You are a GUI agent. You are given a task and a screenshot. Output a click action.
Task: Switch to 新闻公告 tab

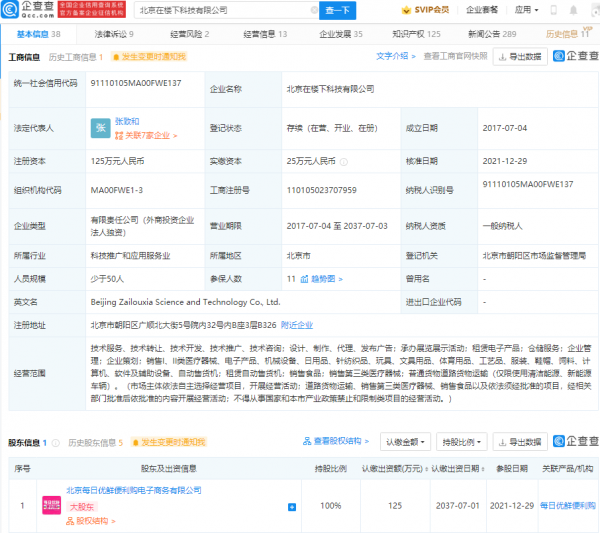coord(492,34)
